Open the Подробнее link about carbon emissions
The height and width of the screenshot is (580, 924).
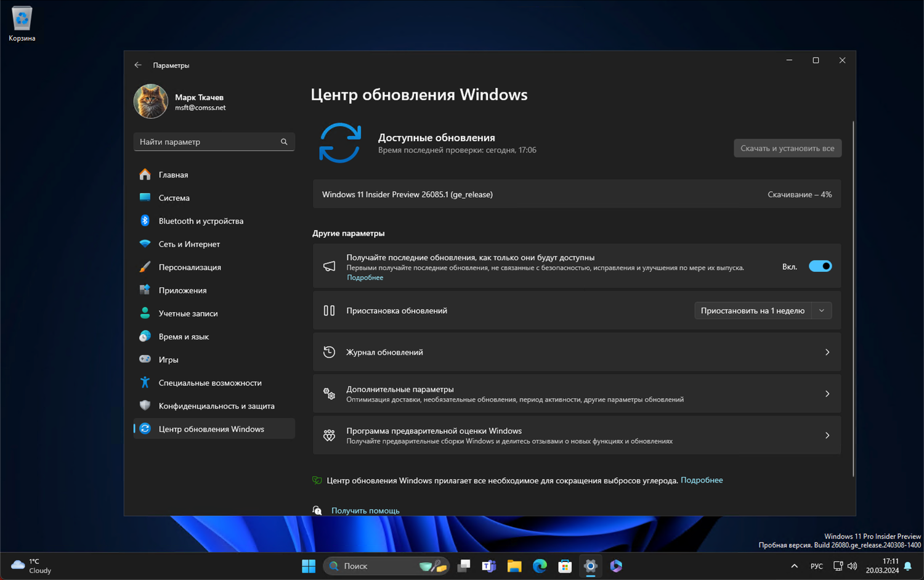tap(702, 480)
